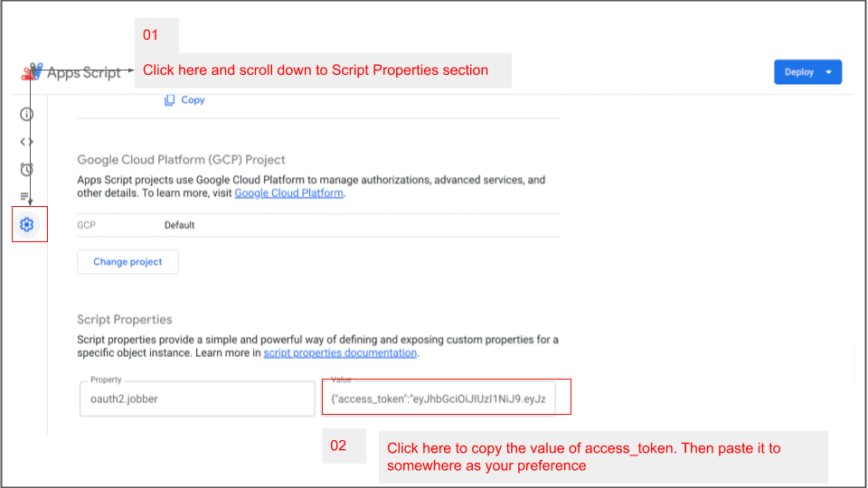Image resolution: width=868 pixels, height=488 pixels.
Task: Click the Script Properties section heading
Action: click(125, 320)
